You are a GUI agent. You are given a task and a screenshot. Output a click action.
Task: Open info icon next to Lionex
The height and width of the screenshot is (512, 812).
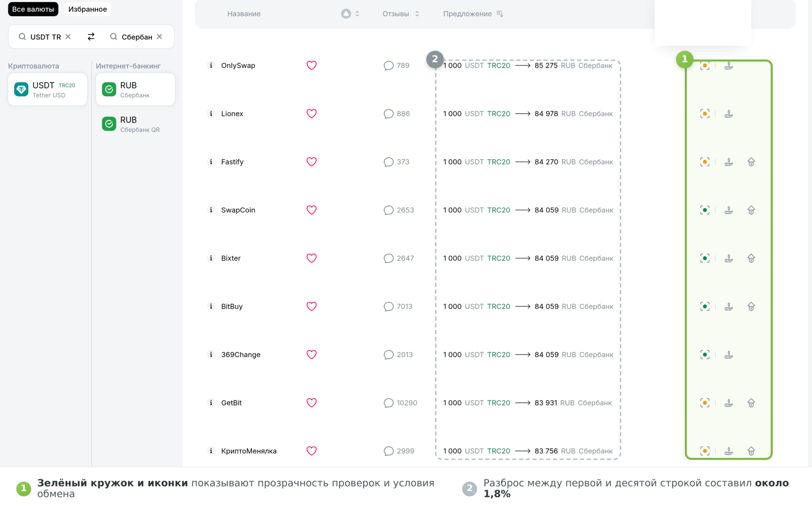211,114
